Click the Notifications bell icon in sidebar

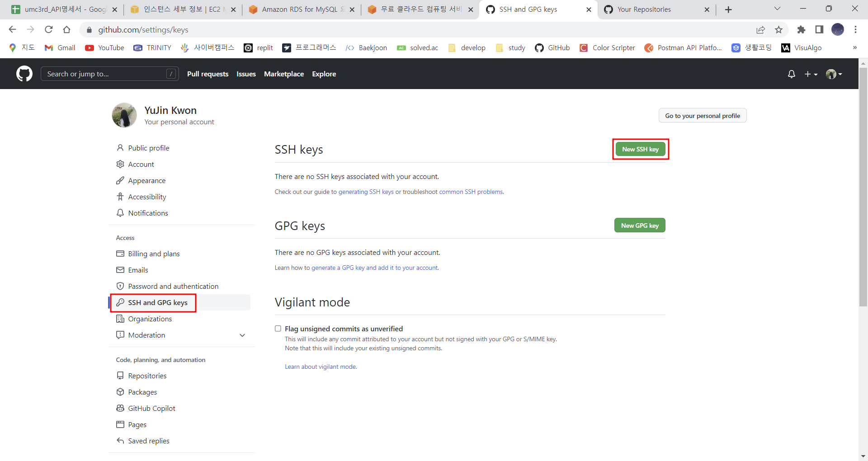click(120, 213)
